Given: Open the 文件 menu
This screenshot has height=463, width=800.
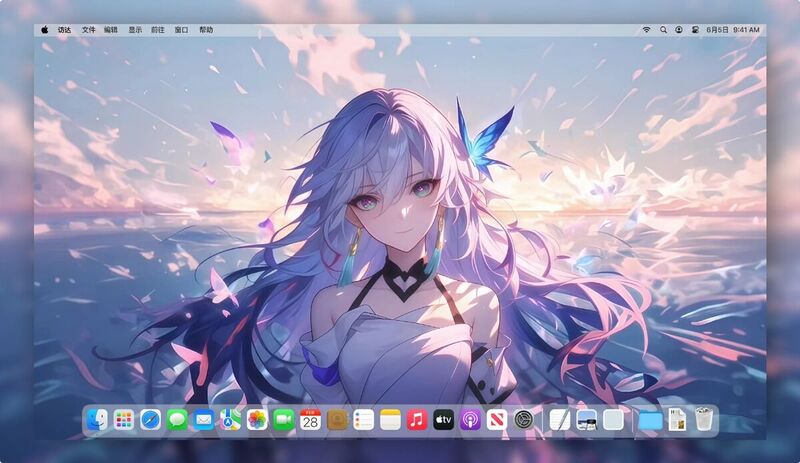Looking at the screenshot, I should click(x=89, y=30).
